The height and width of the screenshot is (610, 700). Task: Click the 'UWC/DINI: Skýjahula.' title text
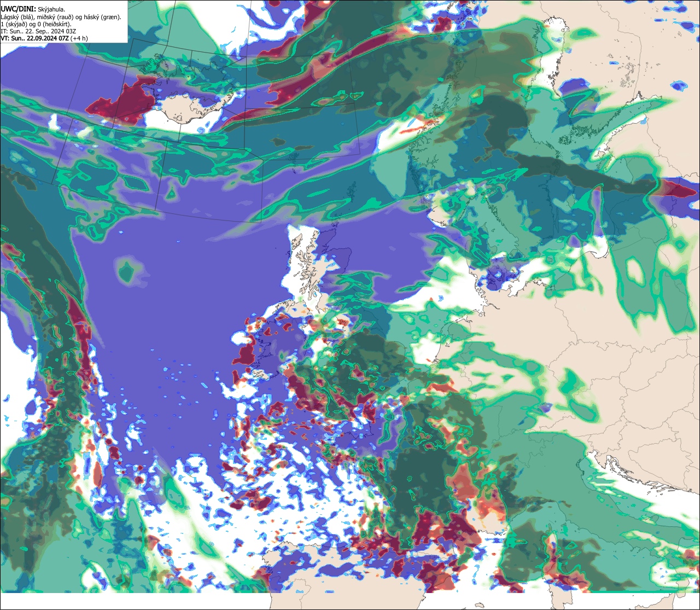tap(33, 9)
